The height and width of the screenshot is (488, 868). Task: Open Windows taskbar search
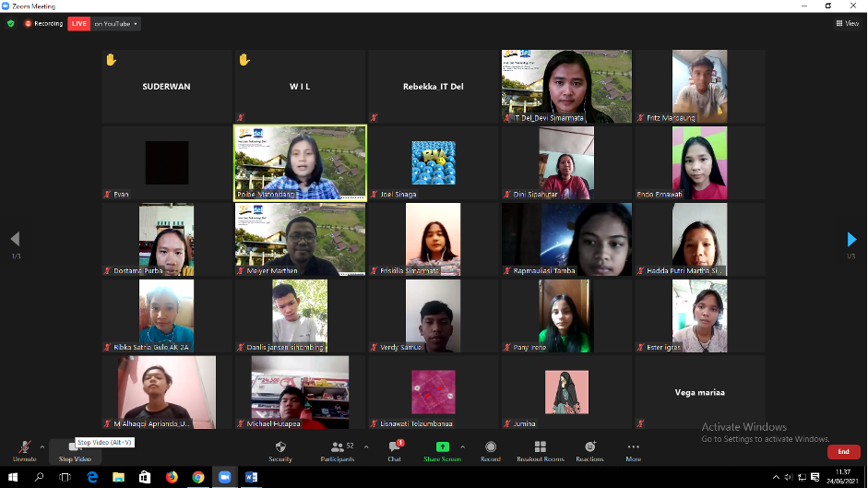tap(39, 477)
